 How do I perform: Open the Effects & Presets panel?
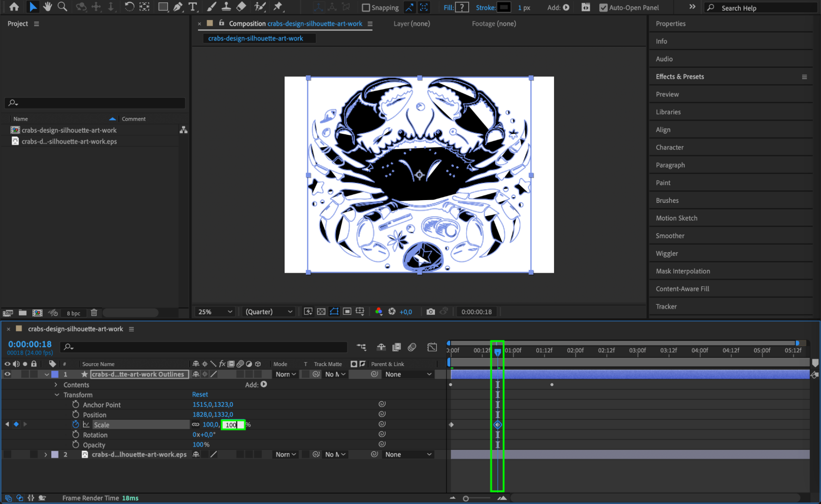[x=680, y=76]
